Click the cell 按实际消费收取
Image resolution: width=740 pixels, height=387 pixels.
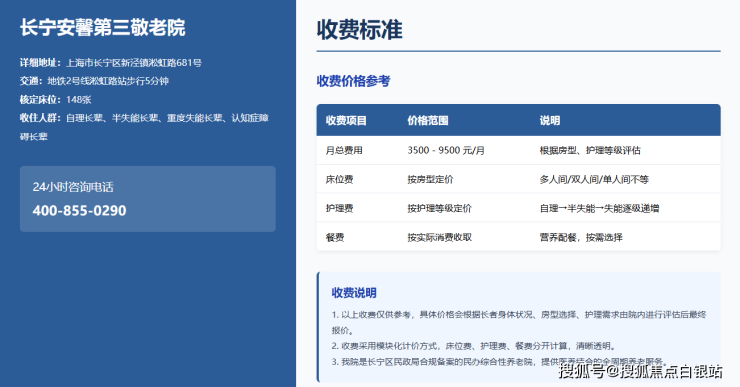[439, 237]
